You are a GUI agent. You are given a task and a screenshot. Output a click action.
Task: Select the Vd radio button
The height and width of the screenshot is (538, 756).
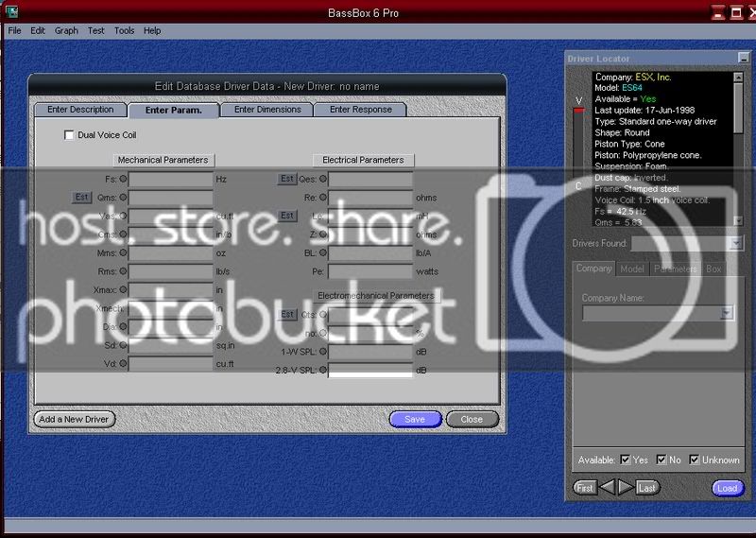tap(123, 363)
